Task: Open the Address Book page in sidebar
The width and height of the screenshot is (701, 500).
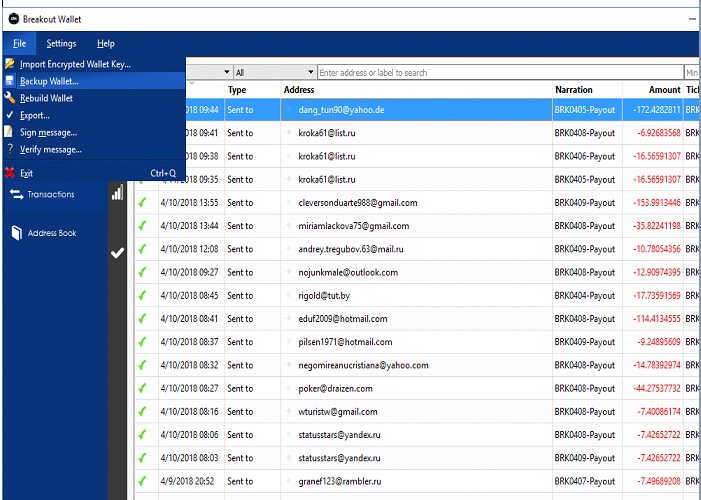Action: pos(52,233)
